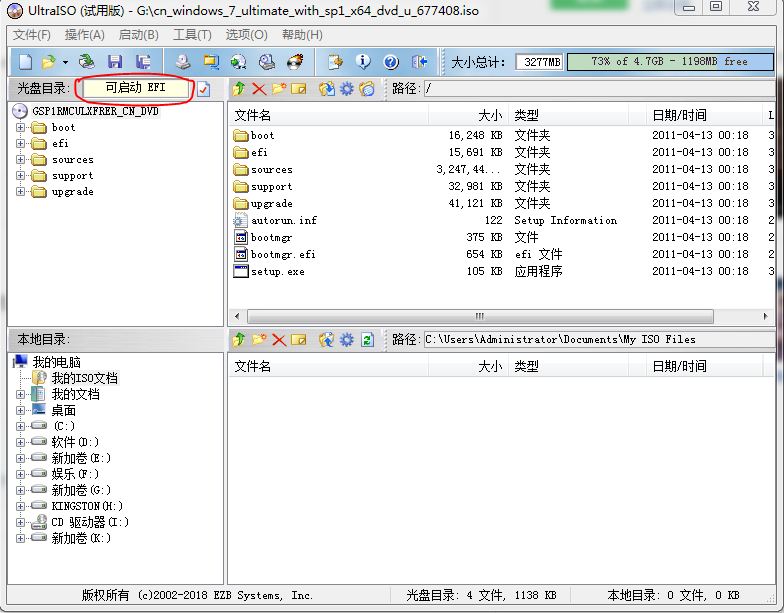
Task: Expand the sources folder tree node
Action: [x=20, y=160]
